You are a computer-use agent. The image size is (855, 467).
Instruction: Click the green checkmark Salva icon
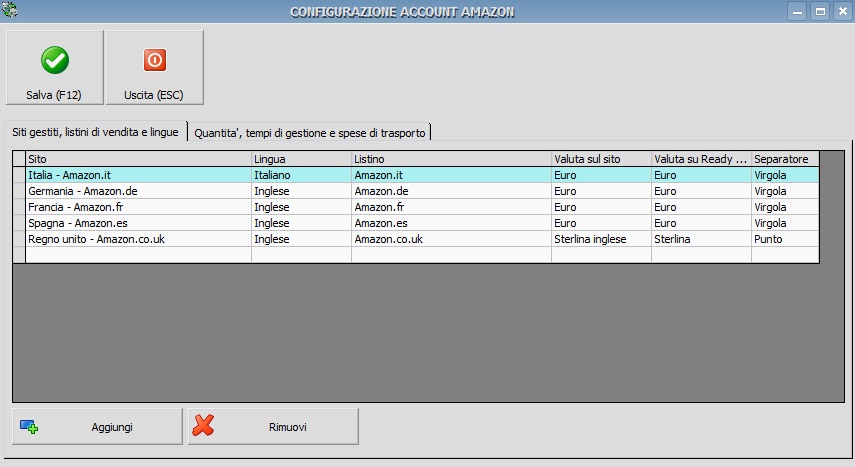(x=55, y=60)
